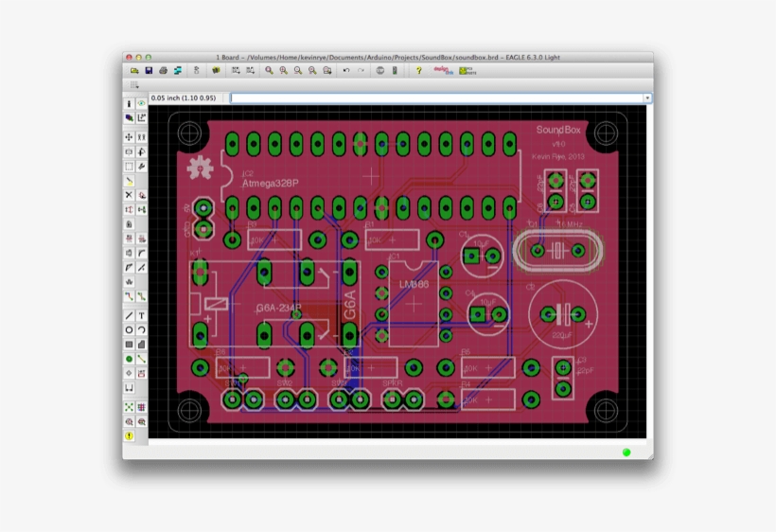
Task: Select the Smash tool
Action: click(x=129, y=253)
